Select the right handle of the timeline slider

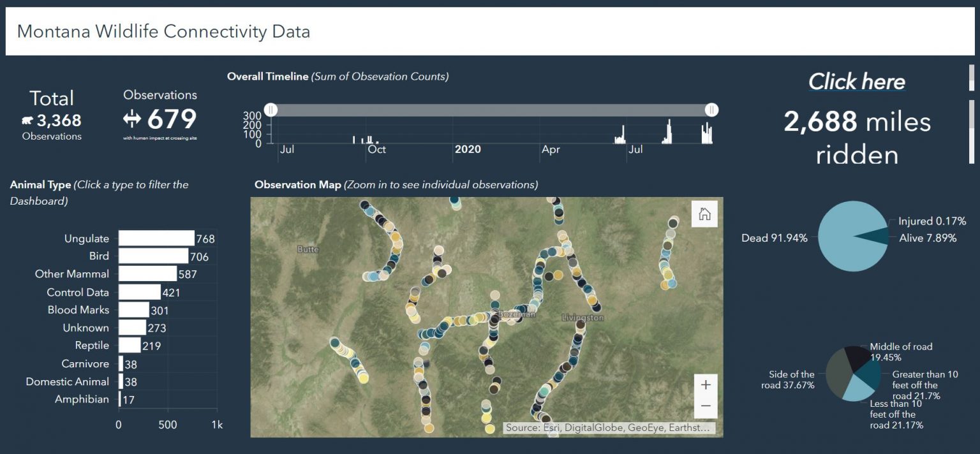[x=711, y=109]
